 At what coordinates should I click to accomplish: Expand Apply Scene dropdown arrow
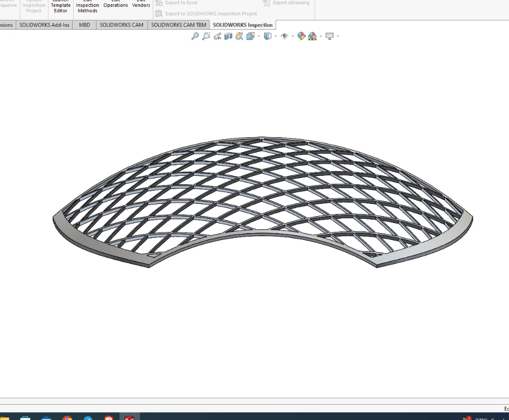click(x=321, y=36)
